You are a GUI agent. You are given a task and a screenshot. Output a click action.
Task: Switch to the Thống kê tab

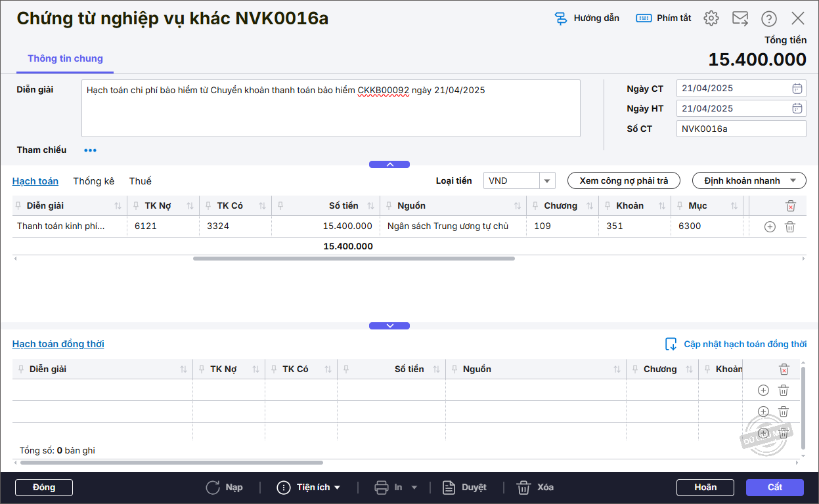pos(93,181)
